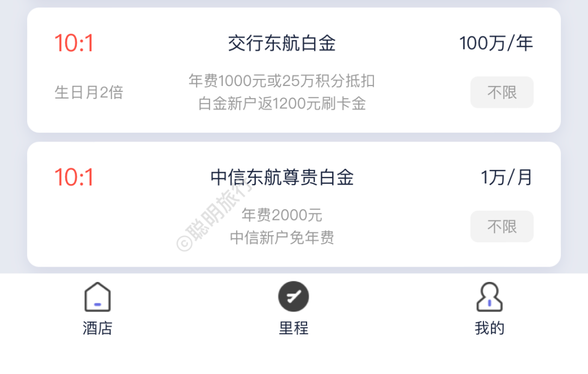Screen dimensions: 588x374
Task: Tap 年费1000元或25万积分抵扣 description
Action: pos(281,81)
